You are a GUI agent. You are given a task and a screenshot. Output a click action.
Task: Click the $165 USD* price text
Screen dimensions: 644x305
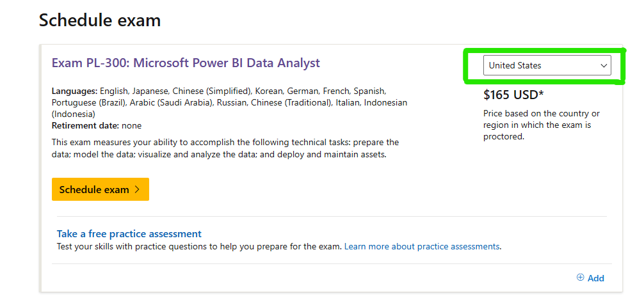click(513, 95)
